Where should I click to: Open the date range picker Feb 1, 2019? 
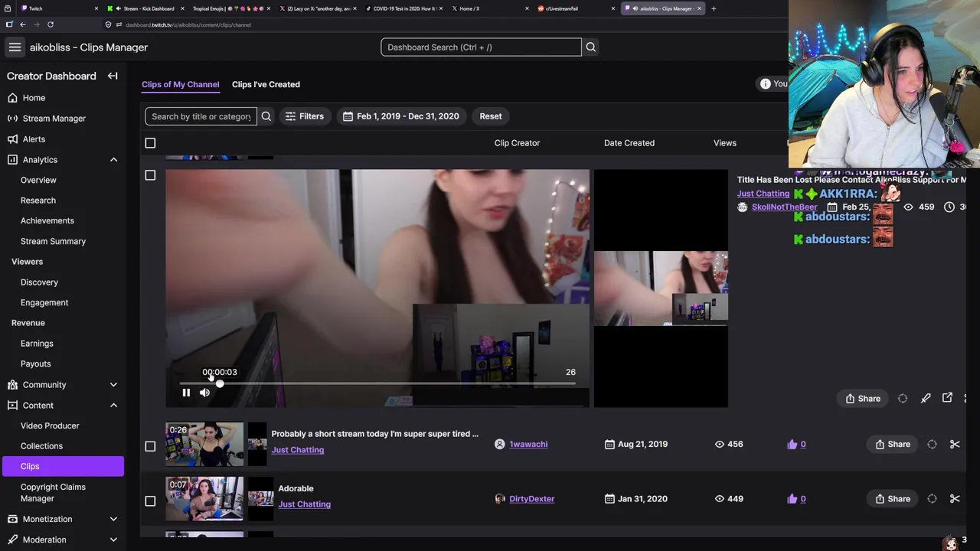[x=400, y=116]
